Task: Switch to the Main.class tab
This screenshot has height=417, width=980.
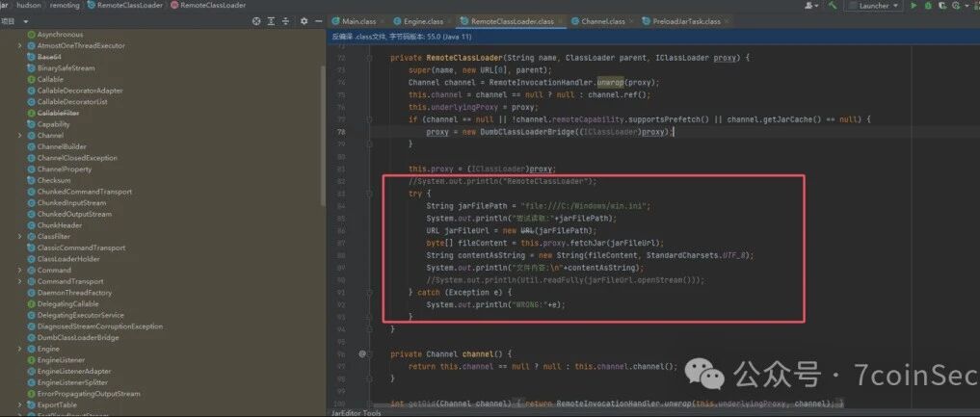Action: (x=355, y=21)
